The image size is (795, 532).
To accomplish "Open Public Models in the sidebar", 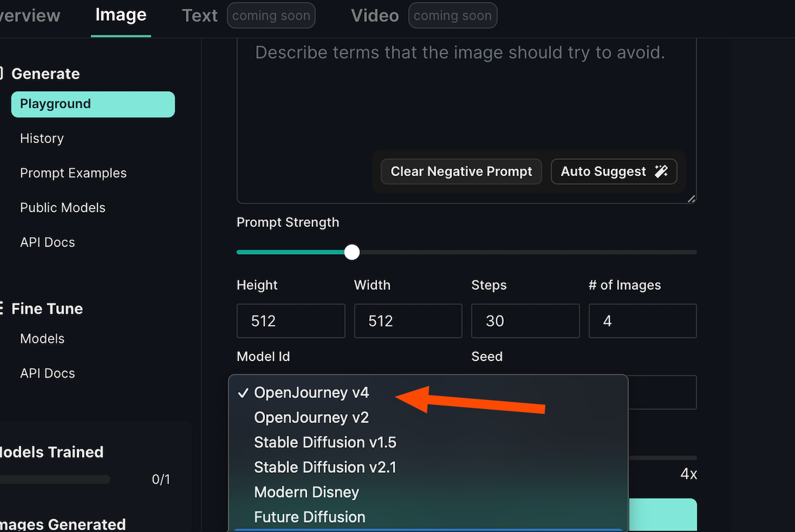I will click(63, 207).
